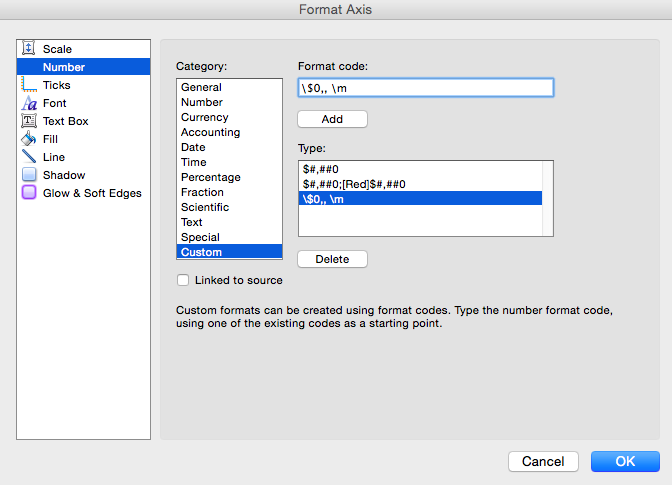Confirm with the OK button
672x485 pixels.
[x=625, y=461]
